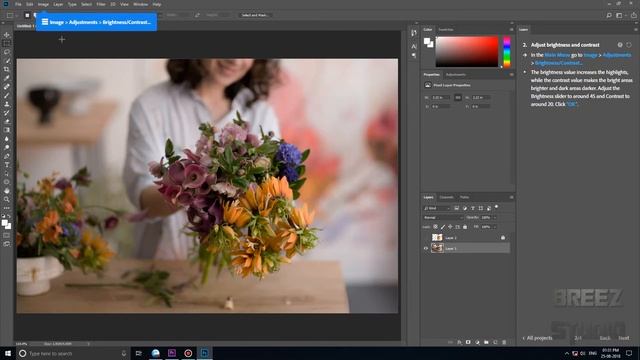Go to All projects in Learn panel
The image size is (640, 360).
(x=538, y=338)
